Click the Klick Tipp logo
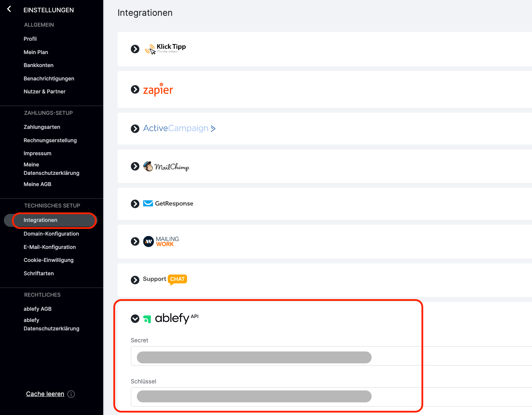 click(x=165, y=48)
